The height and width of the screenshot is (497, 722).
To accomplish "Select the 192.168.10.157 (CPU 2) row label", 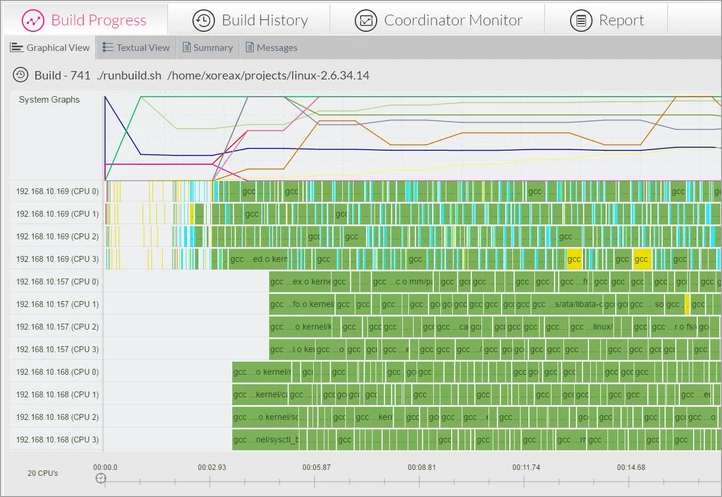I will point(57,327).
